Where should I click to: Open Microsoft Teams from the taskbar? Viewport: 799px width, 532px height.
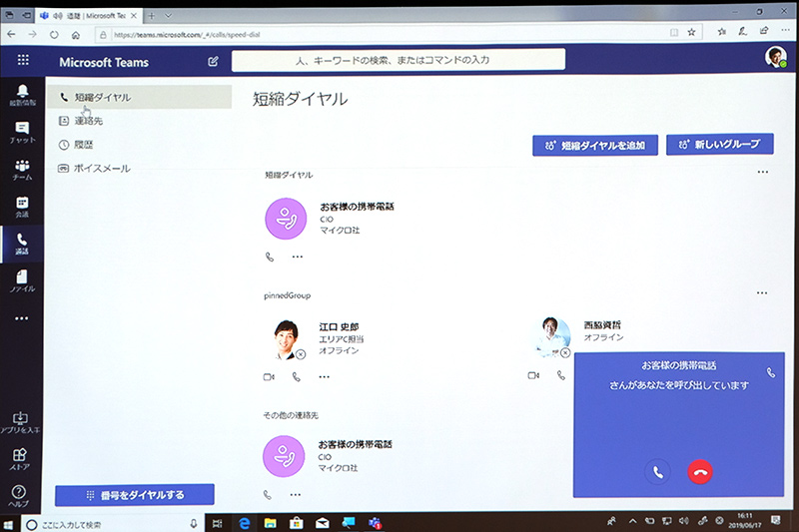tap(376, 523)
